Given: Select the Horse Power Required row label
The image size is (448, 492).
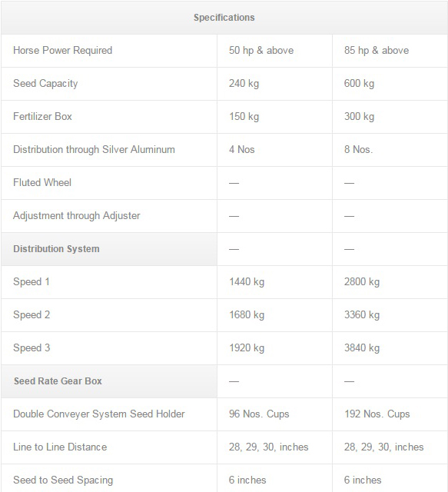Looking at the screenshot, I should [63, 51].
